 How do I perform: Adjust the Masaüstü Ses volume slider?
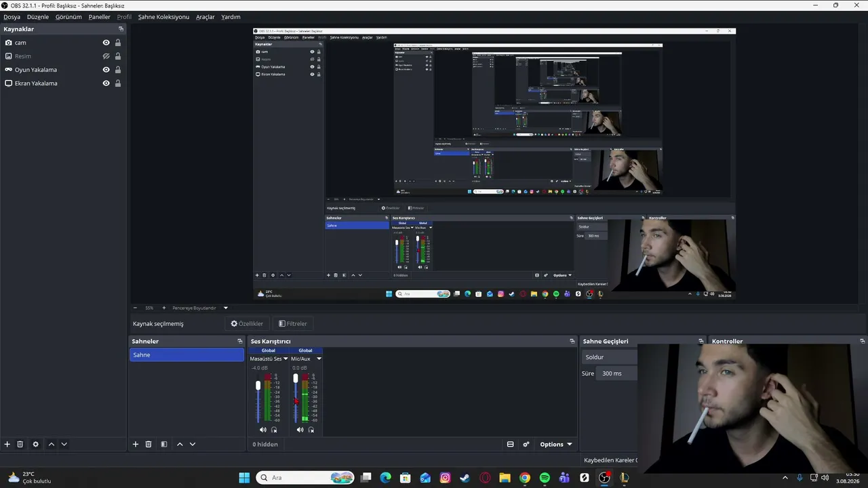point(258,385)
